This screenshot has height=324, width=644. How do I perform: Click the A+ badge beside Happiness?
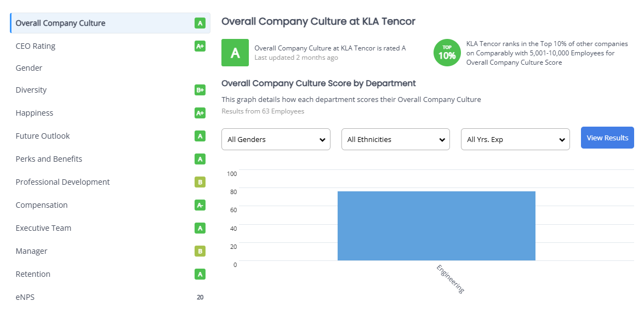coord(200,113)
